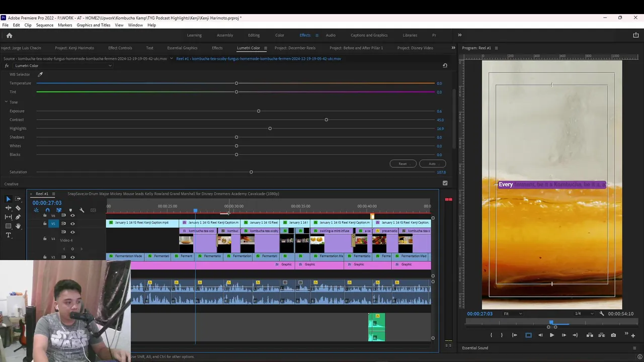
Task: Click Go to In button
Action: 514,335
